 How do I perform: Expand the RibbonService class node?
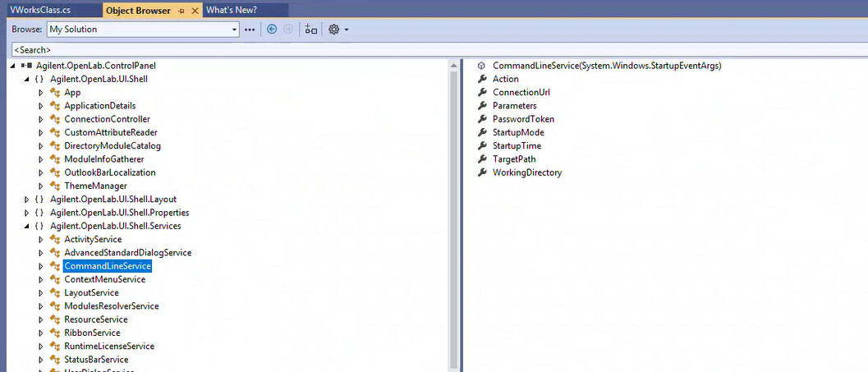(x=40, y=333)
